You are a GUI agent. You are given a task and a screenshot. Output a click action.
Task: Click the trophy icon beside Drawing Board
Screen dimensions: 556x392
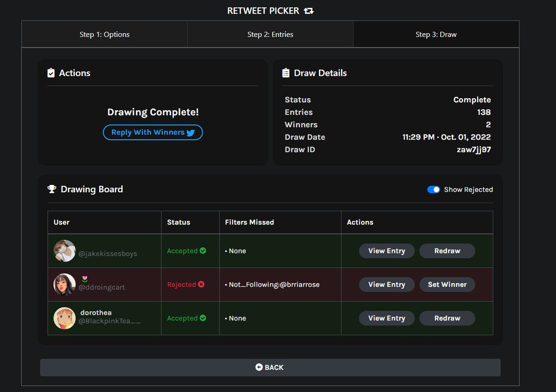[52, 189]
